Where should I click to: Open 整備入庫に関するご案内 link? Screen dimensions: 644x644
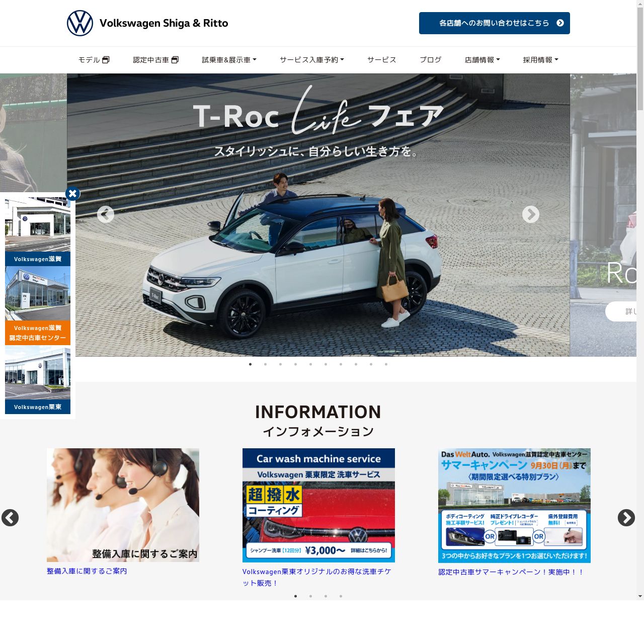click(x=87, y=571)
